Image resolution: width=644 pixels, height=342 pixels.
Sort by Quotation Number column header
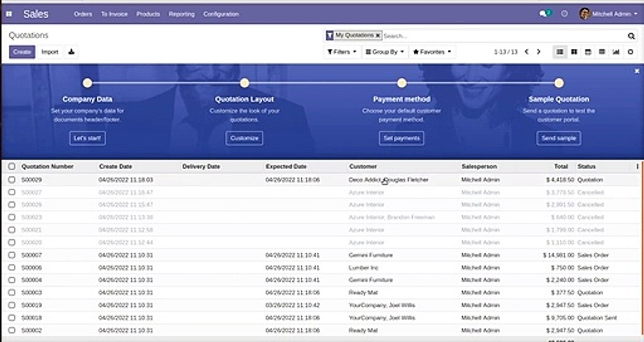point(48,166)
